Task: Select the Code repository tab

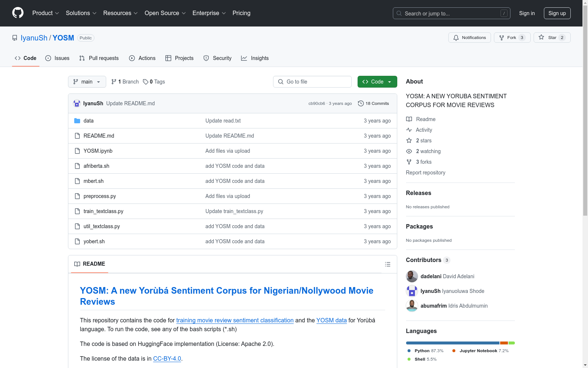Action: pyautogui.click(x=26, y=58)
